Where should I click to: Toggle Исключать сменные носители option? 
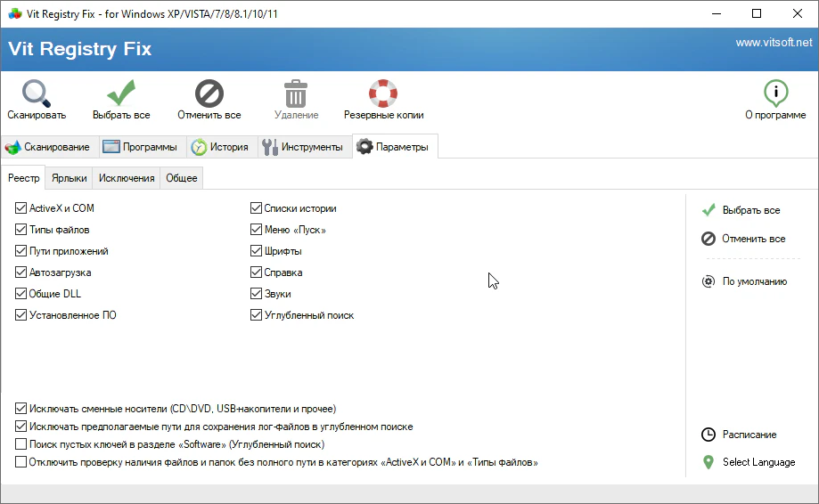21,409
